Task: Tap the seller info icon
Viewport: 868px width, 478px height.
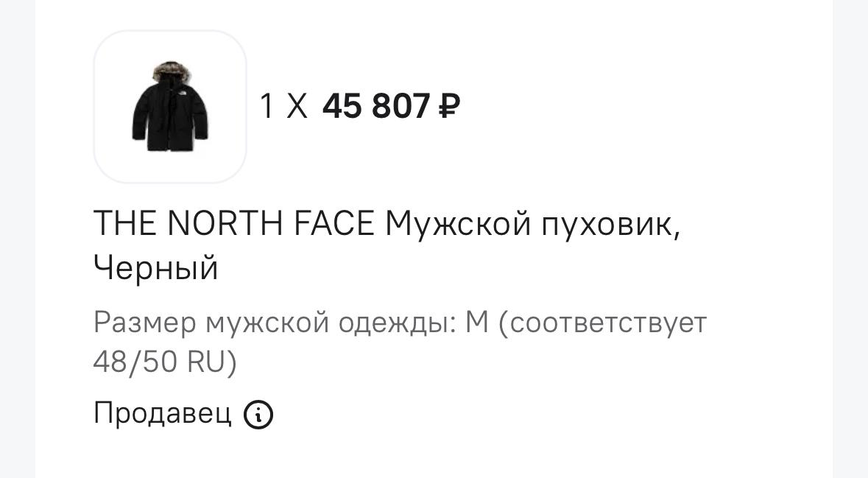Action: point(258,415)
